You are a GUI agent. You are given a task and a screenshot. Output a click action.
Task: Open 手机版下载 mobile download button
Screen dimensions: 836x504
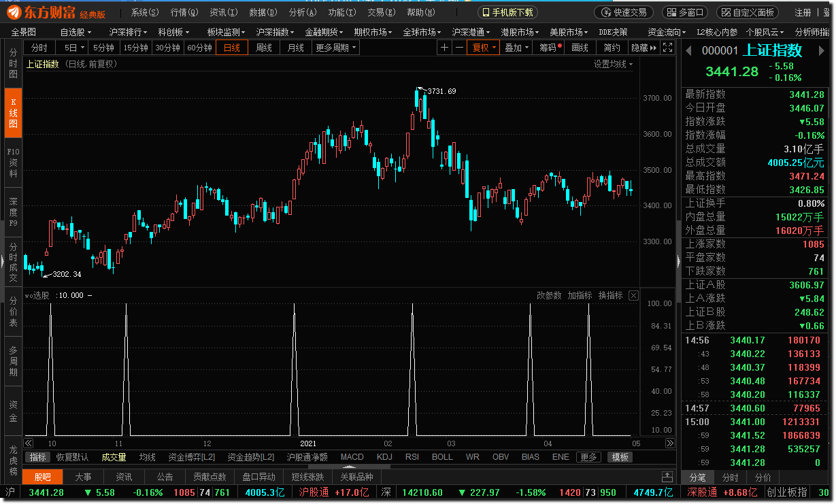[507, 12]
